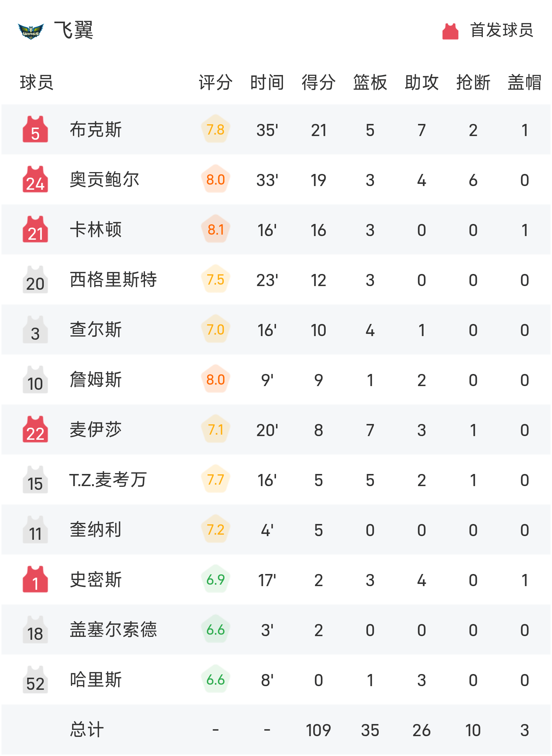This screenshot has height=756, width=552.
Task: Click the 8.1 rating badge for 卡林顿
Action: pos(216,229)
